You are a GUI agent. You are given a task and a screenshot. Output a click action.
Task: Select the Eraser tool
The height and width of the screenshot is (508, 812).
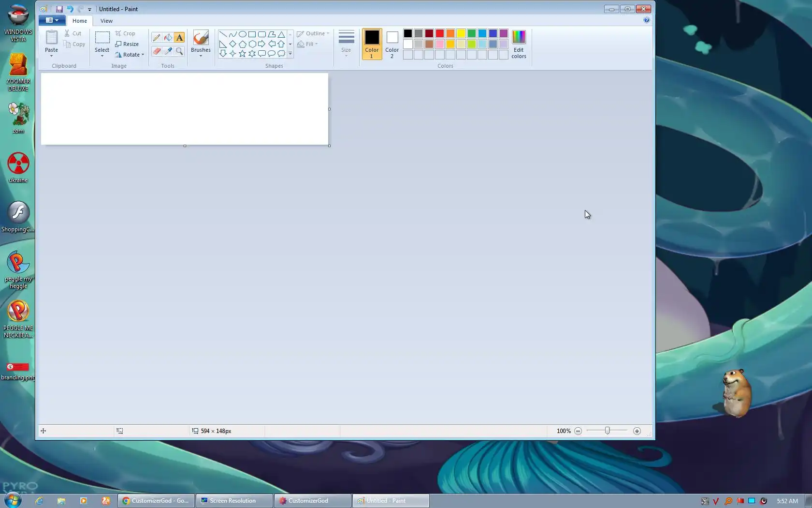[x=157, y=51]
